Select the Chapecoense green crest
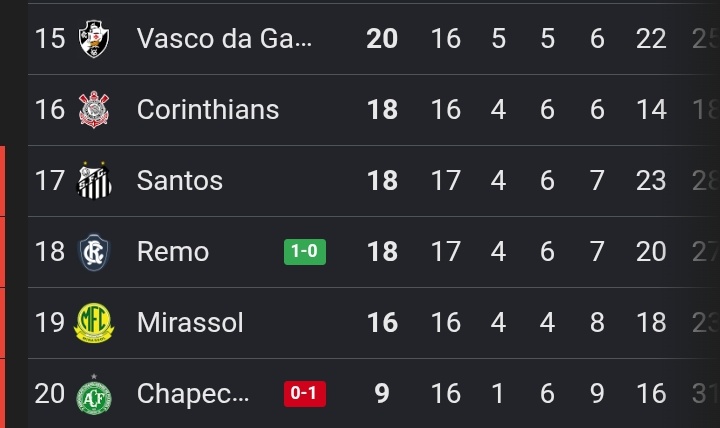 click(x=94, y=394)
